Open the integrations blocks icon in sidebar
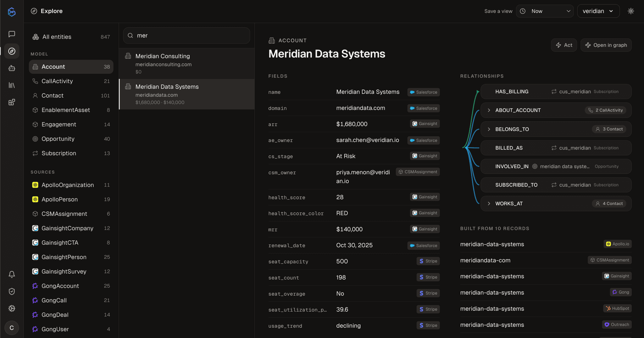Screen dimensions: 644x338 [12, 102]
